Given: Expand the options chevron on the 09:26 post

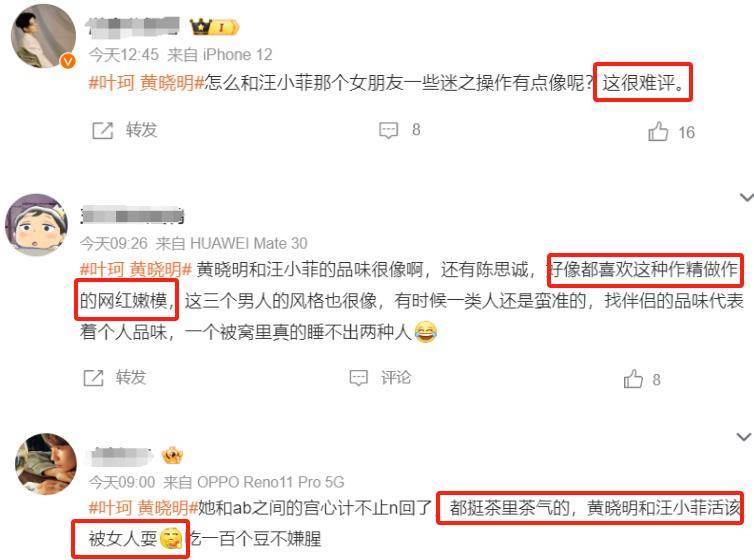Looking at the screenshot, I should coord(747,197).
